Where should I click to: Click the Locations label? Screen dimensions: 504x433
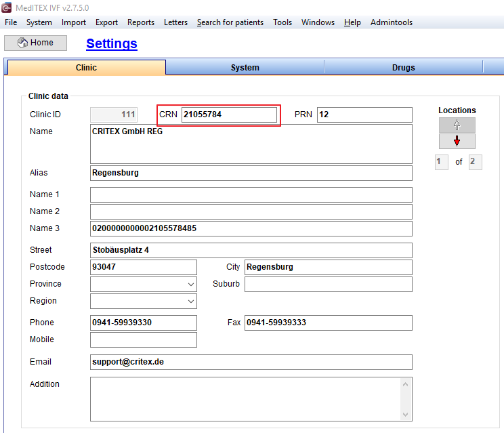pyautogui.click(x=457, y=110)
